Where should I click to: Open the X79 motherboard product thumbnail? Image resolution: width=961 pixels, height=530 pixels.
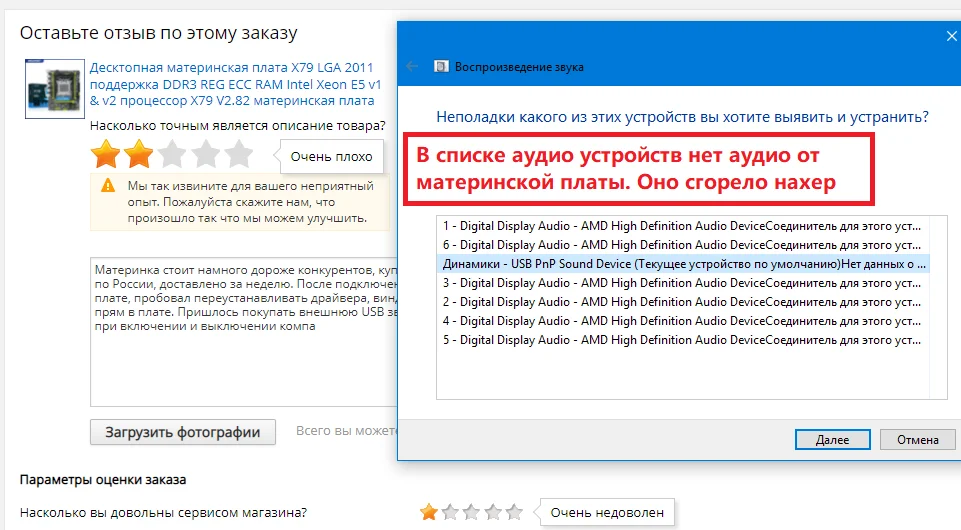click(55, 89)
